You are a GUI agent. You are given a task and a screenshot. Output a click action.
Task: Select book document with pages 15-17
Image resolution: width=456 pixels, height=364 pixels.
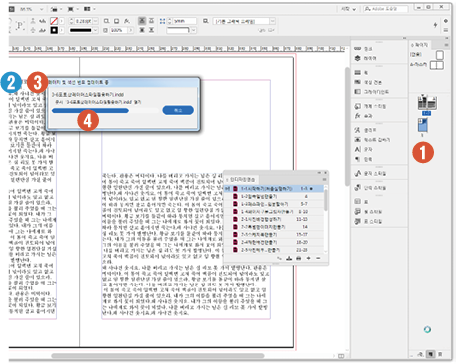[x=274, y=235]
